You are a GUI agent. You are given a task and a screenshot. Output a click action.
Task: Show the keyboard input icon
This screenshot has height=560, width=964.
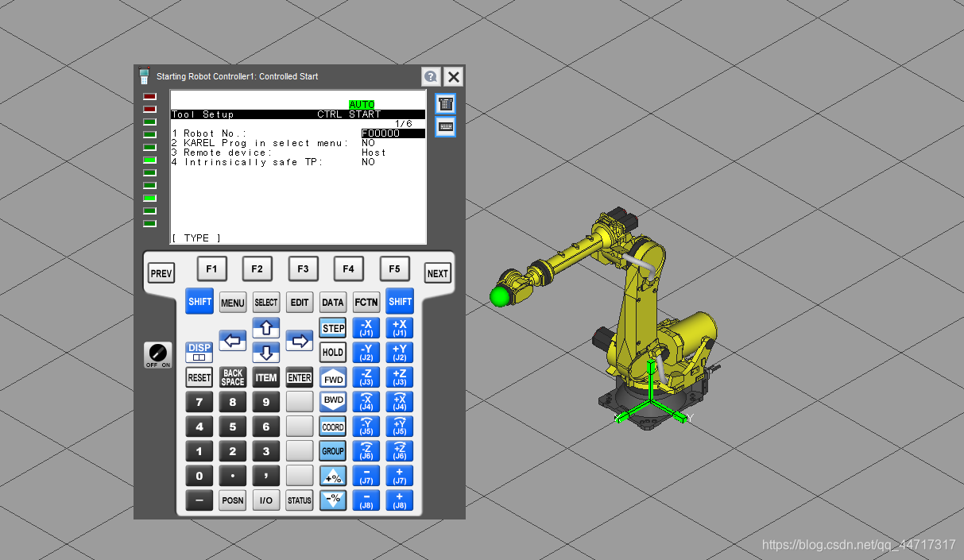click(446, 126)
